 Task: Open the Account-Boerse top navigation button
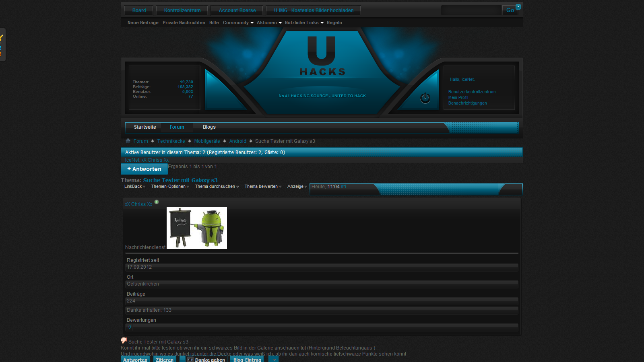coord(237,10)
